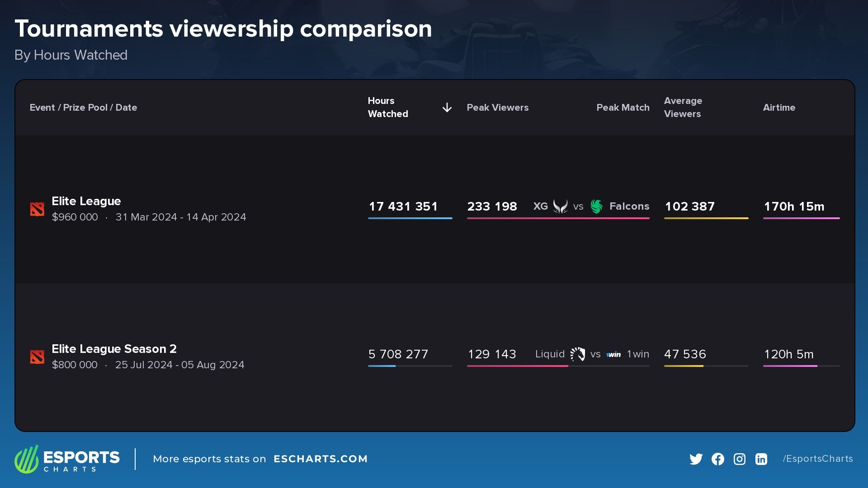Open the Elite League event name
868x488 pixels.
[86, 201]
